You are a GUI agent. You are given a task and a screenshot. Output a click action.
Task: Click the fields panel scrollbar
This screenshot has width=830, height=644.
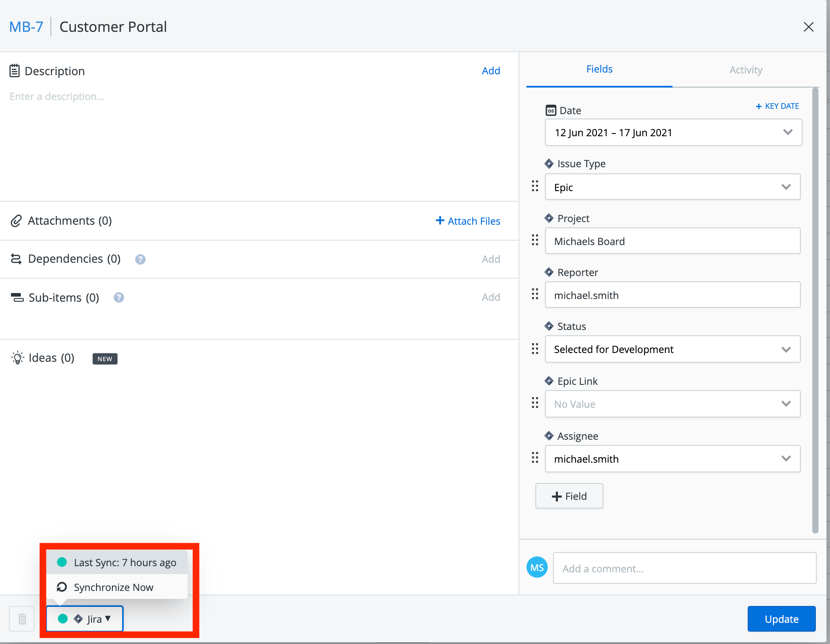tap(815, 310)
